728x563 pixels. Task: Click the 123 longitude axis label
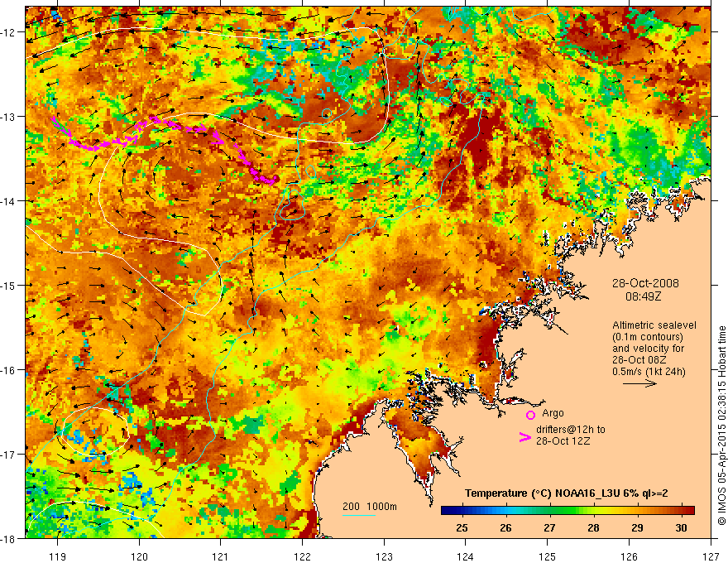pos(384,556)
